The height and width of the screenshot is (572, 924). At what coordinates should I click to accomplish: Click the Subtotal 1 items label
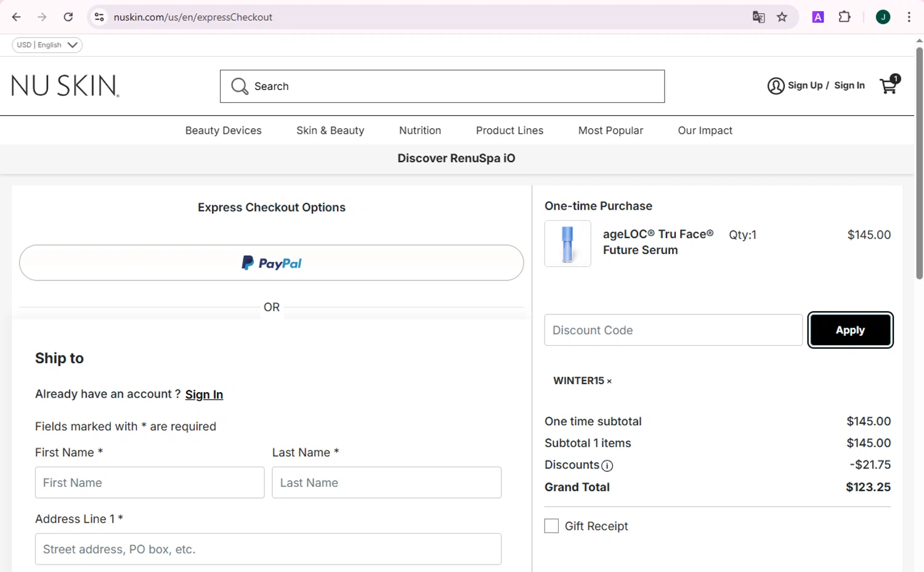(588, 443)
